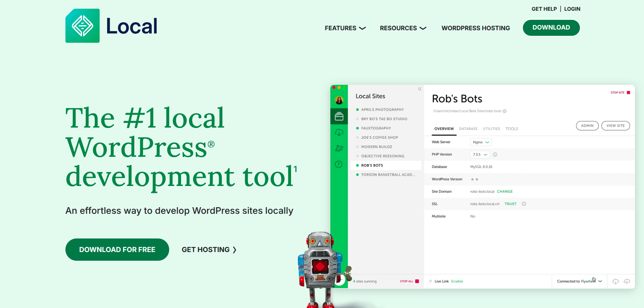Click the PHP Version info icon

coord(495,154)
